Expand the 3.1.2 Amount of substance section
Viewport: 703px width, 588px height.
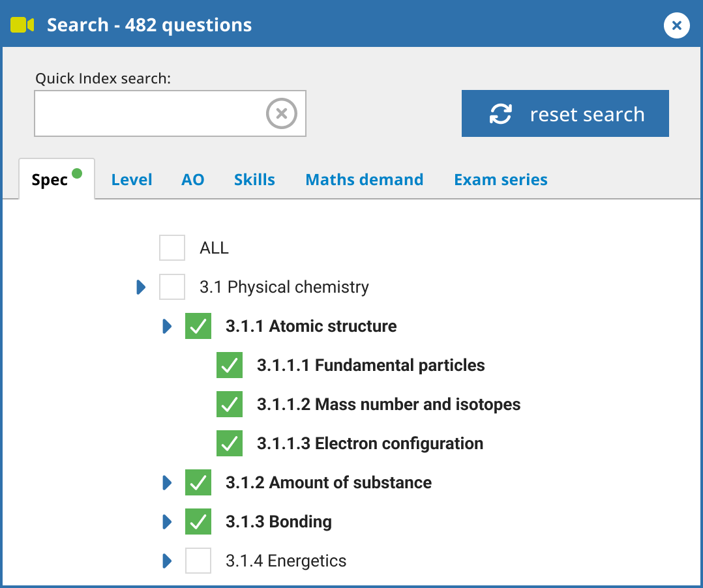pyautogui.click(x=168, y=482)
